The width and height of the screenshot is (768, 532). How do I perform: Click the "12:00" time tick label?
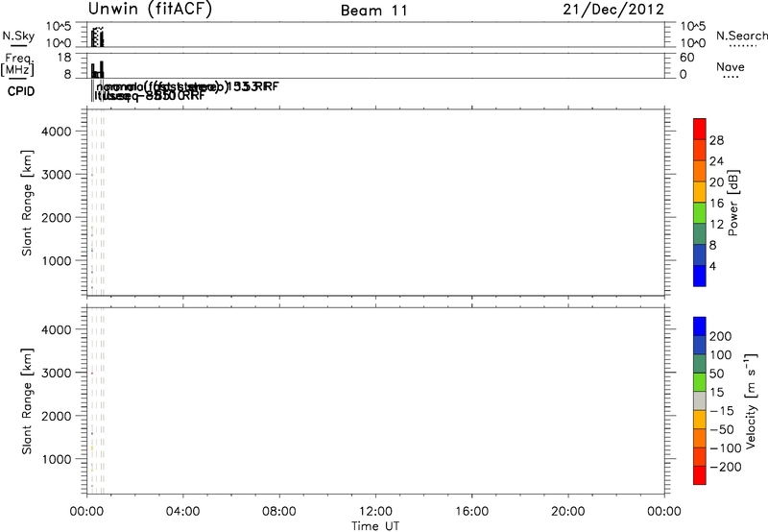pyautogui.click(x=375, y=512)
